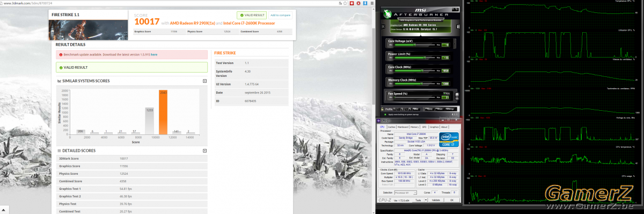The height and width of the screenshot is (214, 644).
Task: Toggle the Fan Speed Auto button
Action: [x=447, y=93]
